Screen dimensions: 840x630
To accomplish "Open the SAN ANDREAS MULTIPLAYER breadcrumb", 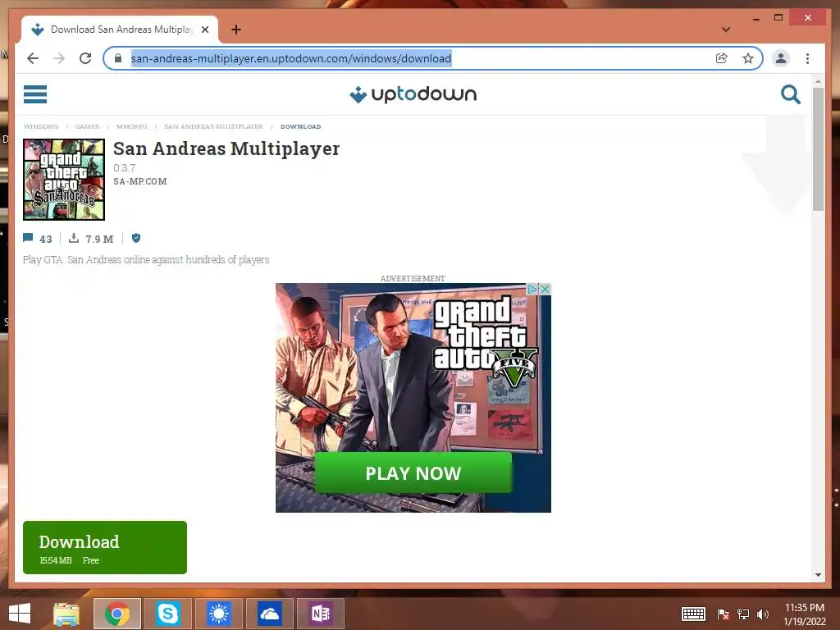I will 213,126.
